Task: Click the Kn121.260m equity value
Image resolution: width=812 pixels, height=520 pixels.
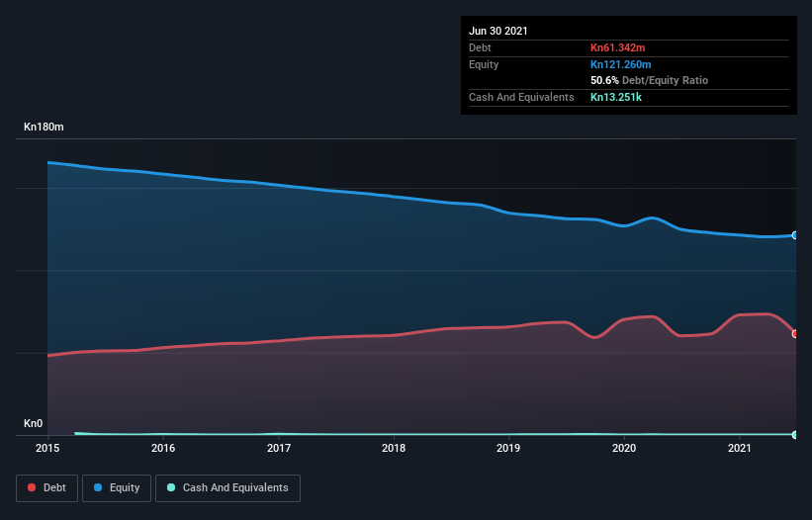Action: pyautogui.click(x=621, y=64)
